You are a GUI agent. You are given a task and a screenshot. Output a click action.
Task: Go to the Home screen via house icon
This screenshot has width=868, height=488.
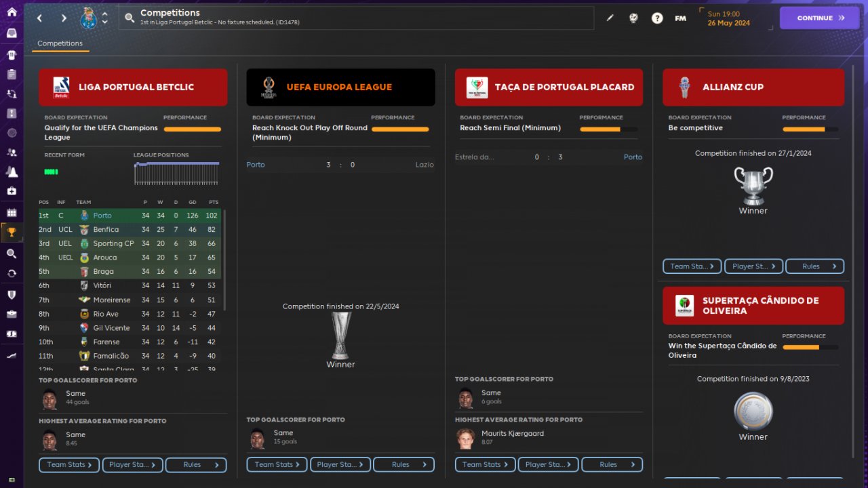[x=12, y=12]
